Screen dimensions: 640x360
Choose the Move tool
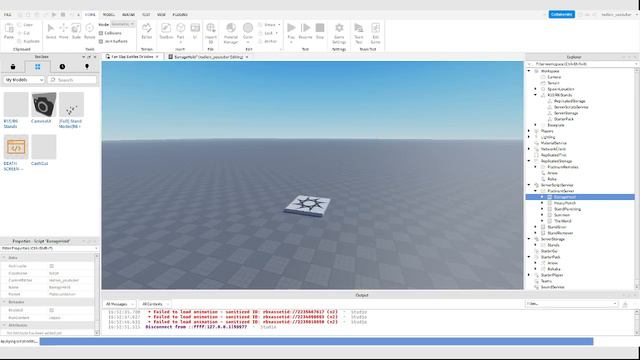[x=64, y=31]
